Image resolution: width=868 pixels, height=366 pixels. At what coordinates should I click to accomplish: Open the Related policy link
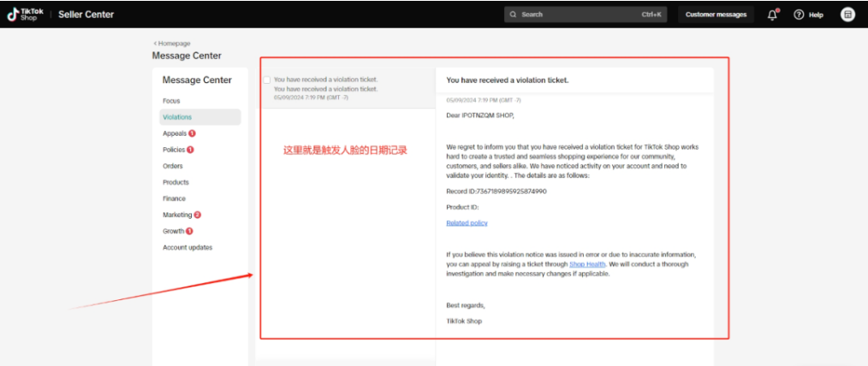tap(467, 223)
